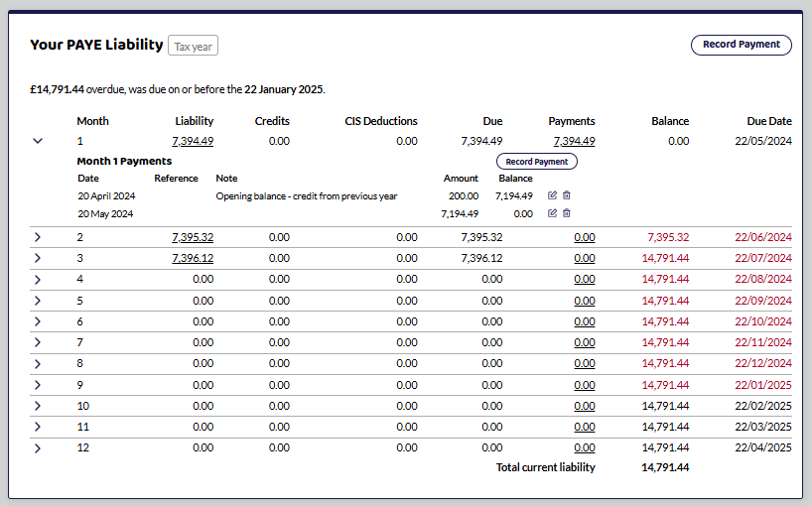Viewport: 812px width, 506px height.
Task: Expand the Month 6 row
Action: [x=38, y=321]
